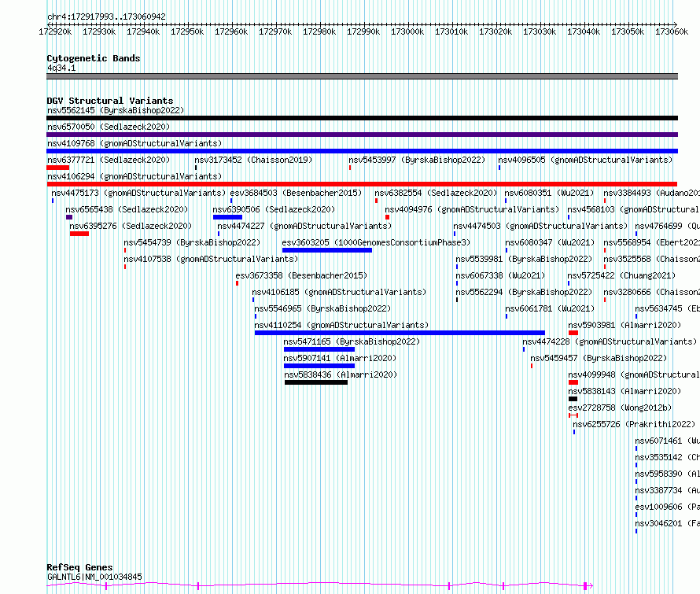Screen dimensions: 700x594
Task: Click the long red nsv4106294 variant bar
Action: tap(362, 184)
